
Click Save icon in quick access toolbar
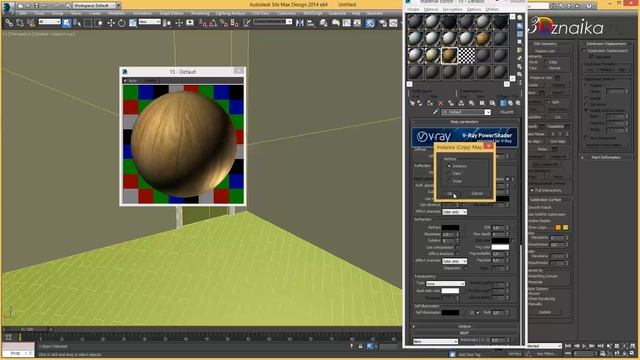(36, 6)
